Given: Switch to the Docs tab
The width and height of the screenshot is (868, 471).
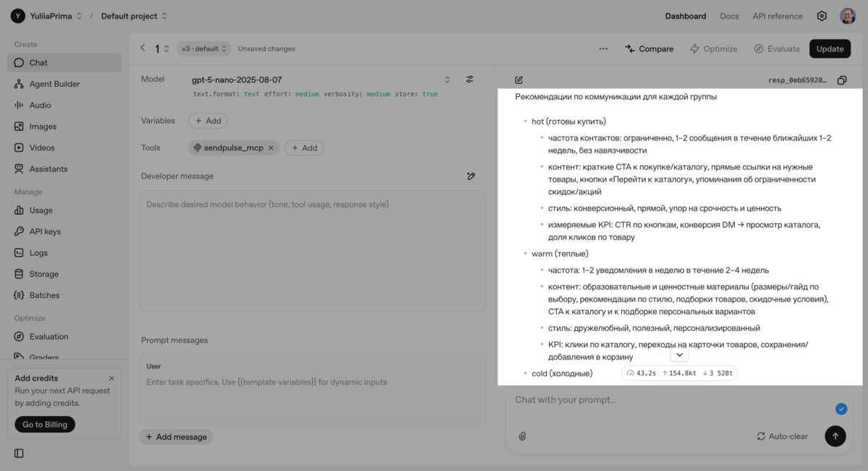Looking at the screenshot, I should coord(729,16).
